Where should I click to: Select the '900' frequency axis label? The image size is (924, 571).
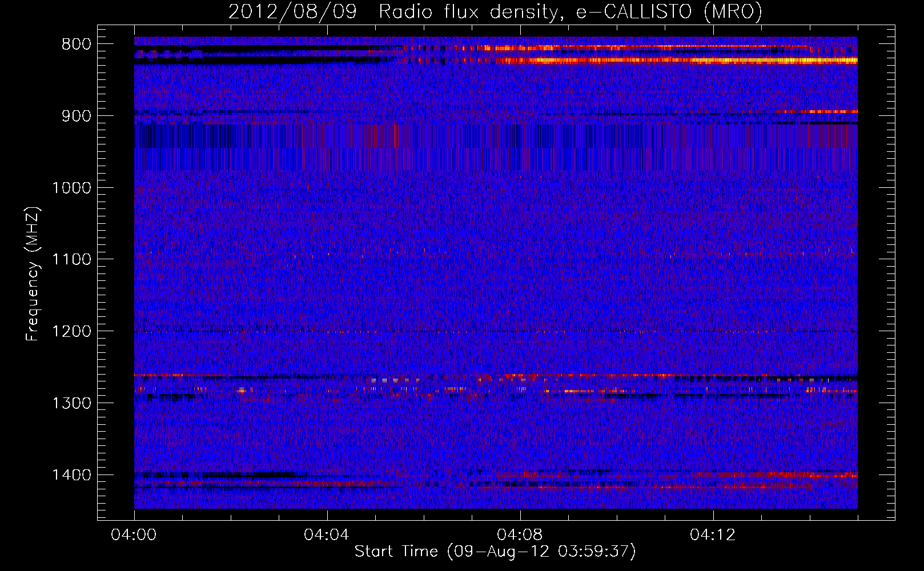(76, 116)
